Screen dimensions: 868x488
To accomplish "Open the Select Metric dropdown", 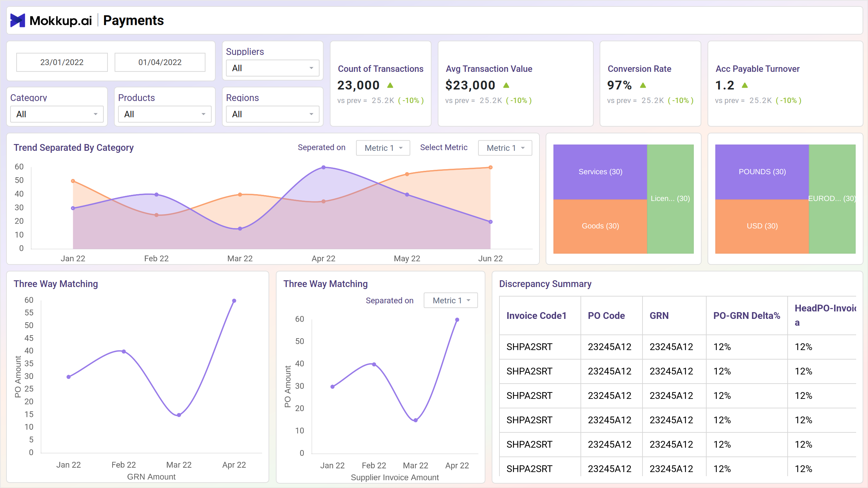I will point(505,148).
